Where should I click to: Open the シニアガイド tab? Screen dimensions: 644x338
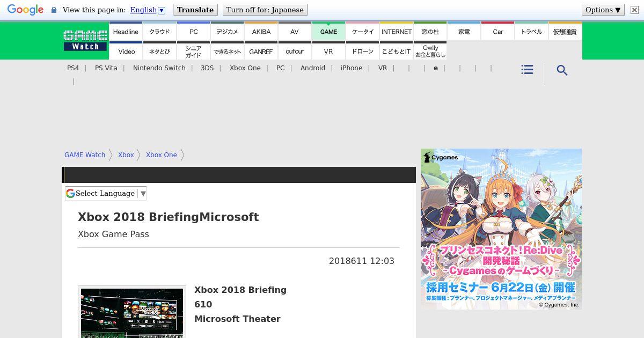(x=193, y=51)
